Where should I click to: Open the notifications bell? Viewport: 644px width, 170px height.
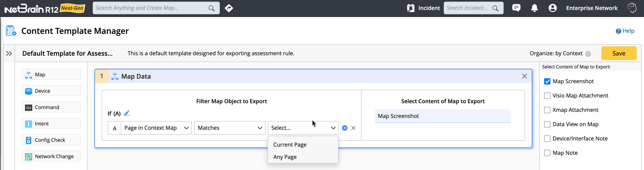534,8
